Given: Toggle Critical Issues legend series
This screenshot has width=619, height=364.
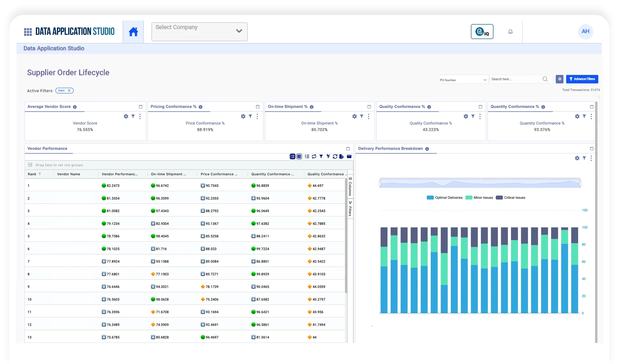Looking at the screenshot, I should (x=511, y=198).
